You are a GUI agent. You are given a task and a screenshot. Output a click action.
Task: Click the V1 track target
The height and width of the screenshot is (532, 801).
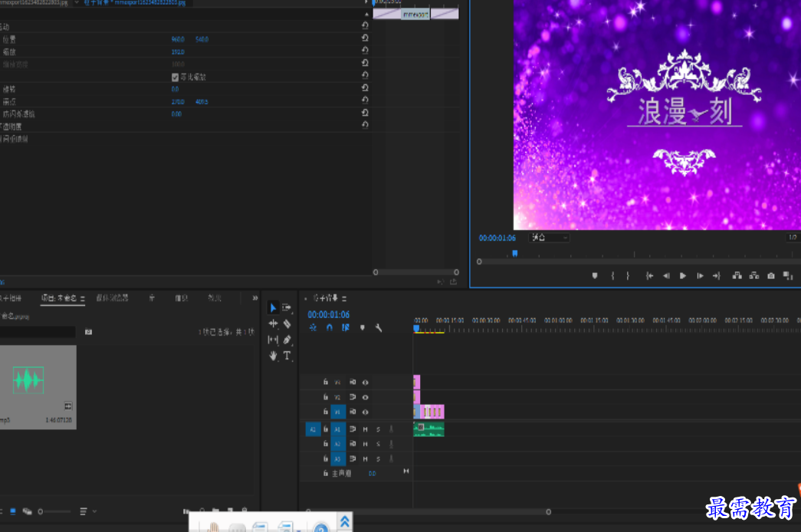[x=338, y=412]
